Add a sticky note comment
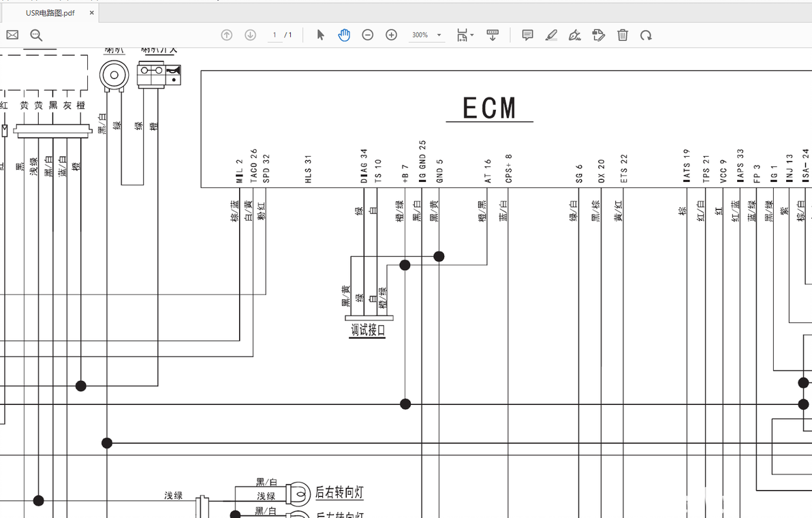This screenshot has width=812, height=518. coord(528,35)
